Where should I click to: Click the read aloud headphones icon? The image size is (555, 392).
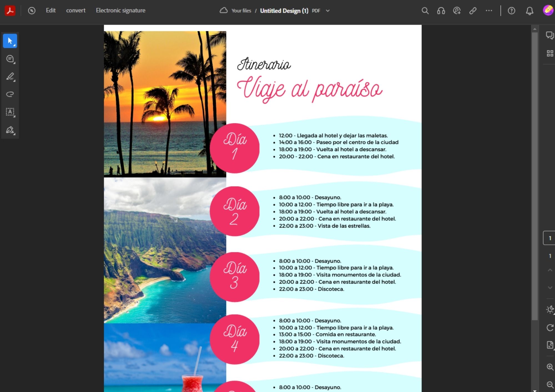pyautogui.click(x=441, y=11)
